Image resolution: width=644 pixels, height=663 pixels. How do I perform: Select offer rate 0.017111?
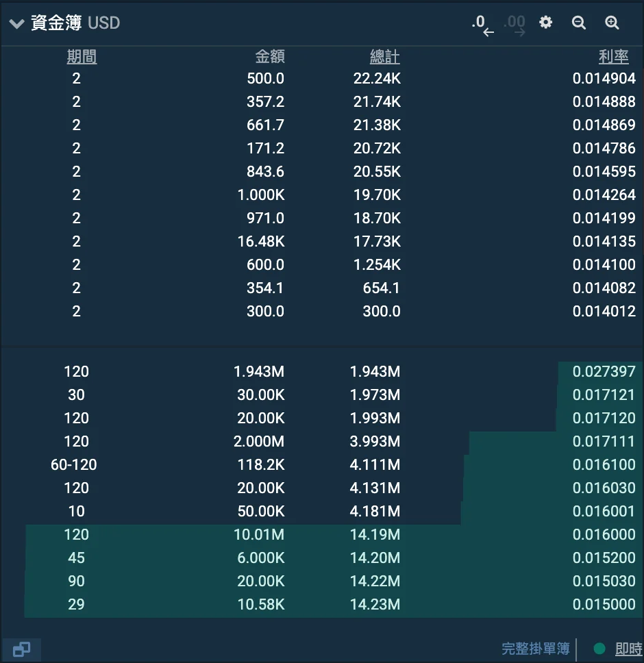[x=604, y=441]
